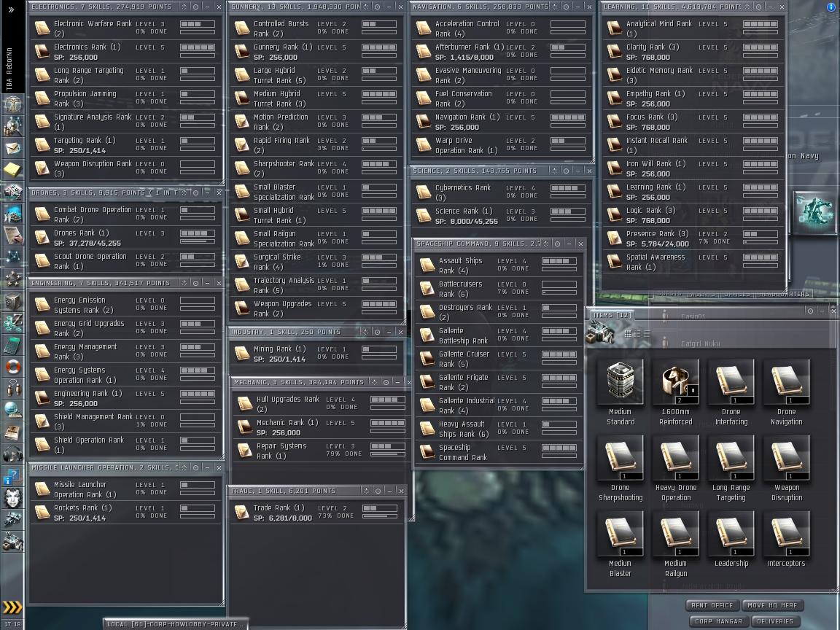Click the blue question mark info icon
Screen dimensions: 840x630
12,476
